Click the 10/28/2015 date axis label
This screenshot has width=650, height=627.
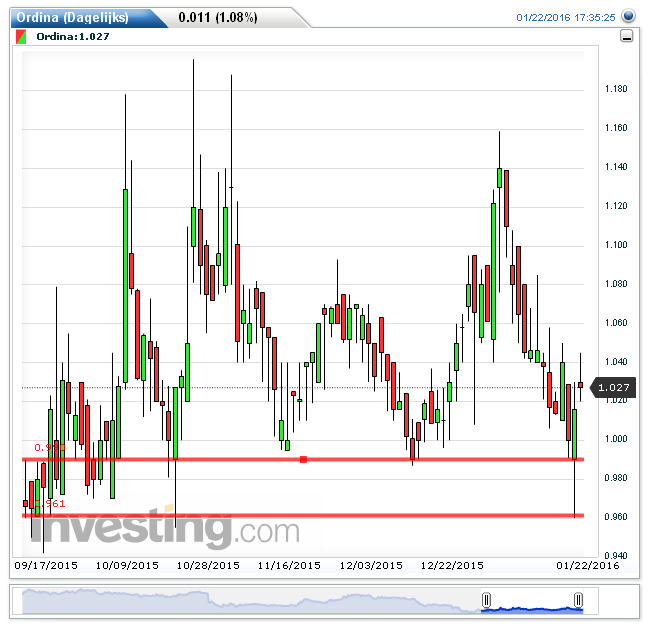pos(208,565)
